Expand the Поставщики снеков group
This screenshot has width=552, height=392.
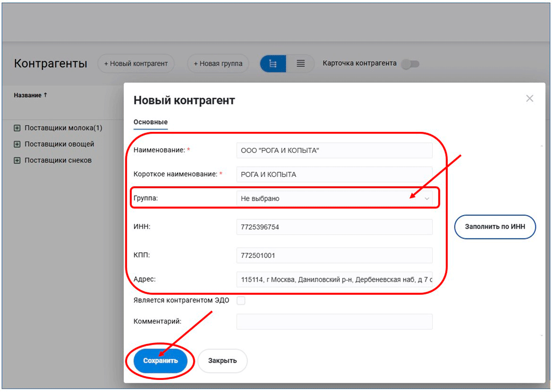pyautogui.click(x=17, y=161)
